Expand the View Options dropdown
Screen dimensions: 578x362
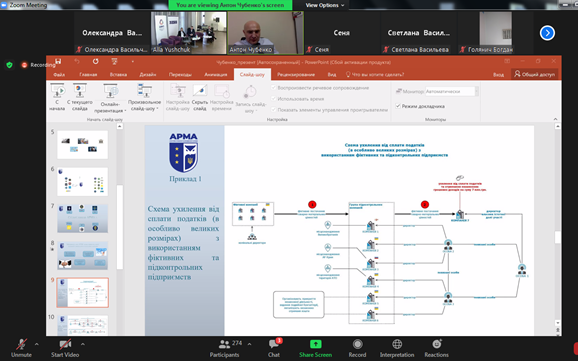coord(324,5)
